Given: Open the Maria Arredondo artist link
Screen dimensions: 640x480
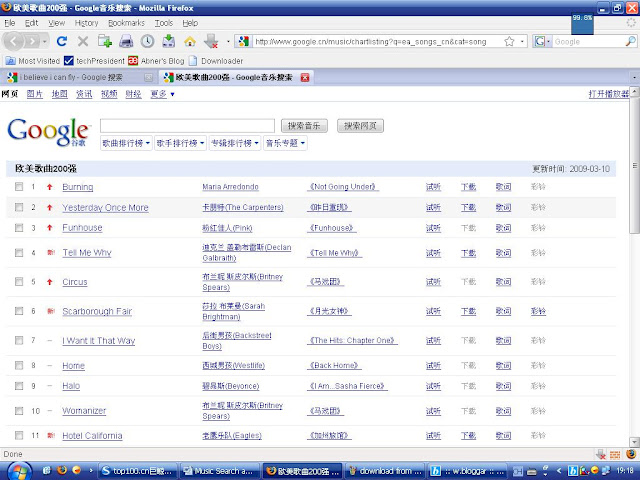Looking at the screenshot, I should pyautogui.click(x=230, y=187).
